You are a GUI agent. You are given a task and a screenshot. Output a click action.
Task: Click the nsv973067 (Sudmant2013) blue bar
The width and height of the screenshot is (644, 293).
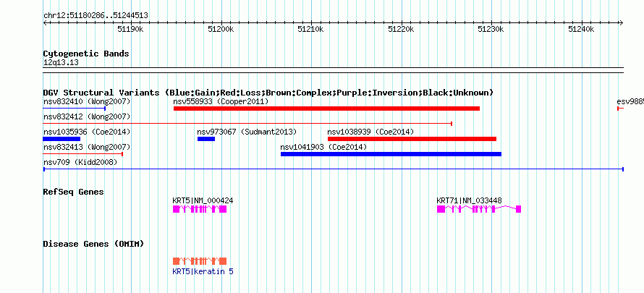click(x=206, y=139)
